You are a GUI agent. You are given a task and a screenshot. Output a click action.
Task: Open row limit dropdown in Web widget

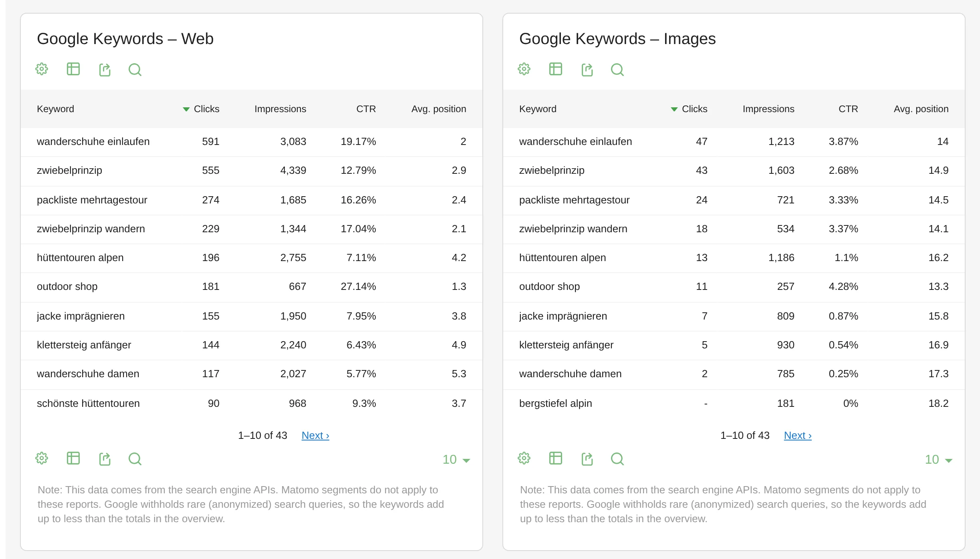(x=456, y=460)
